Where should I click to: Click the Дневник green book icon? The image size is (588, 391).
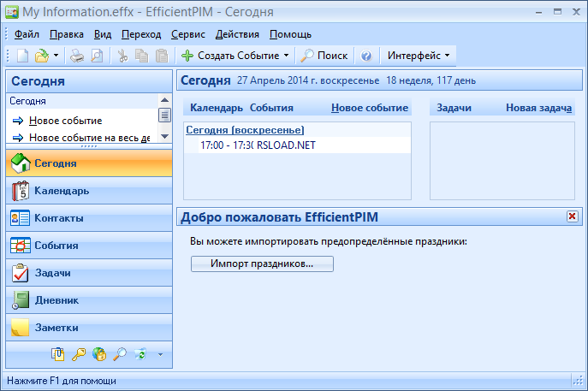21,300
